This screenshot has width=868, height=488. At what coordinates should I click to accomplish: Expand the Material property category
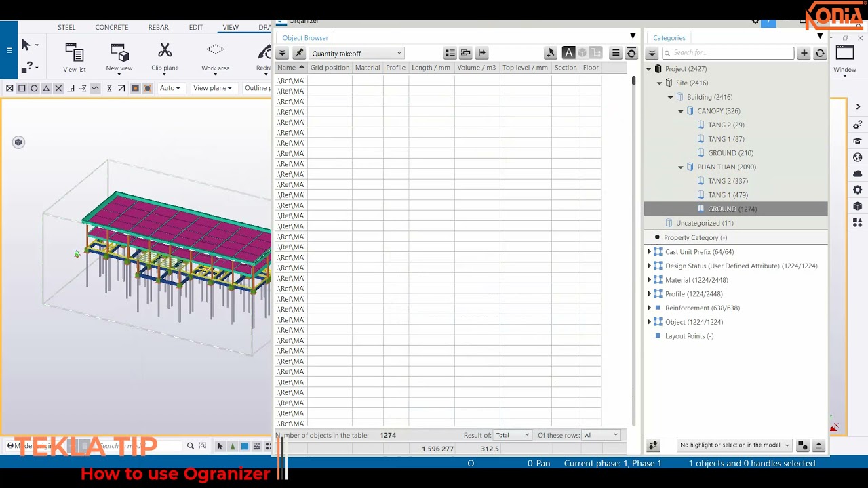[650, 280]
